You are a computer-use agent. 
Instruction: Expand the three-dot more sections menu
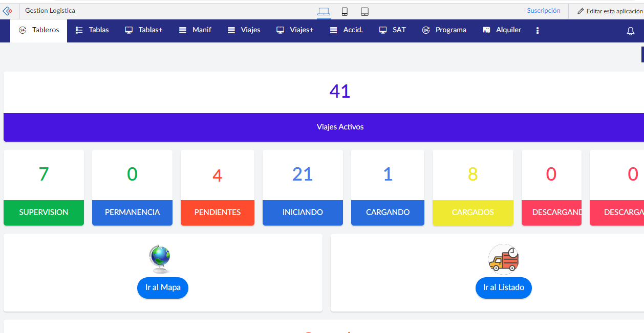(537, 31)
